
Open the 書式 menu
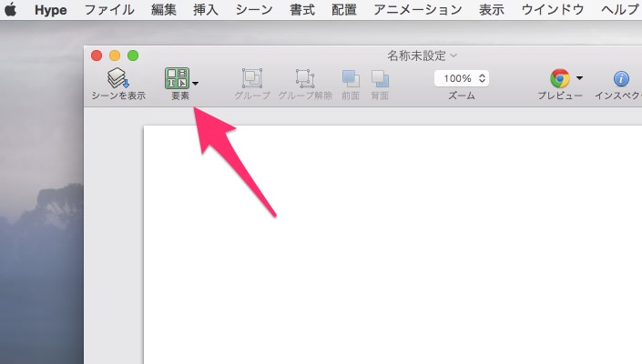(x=302, y=9)
